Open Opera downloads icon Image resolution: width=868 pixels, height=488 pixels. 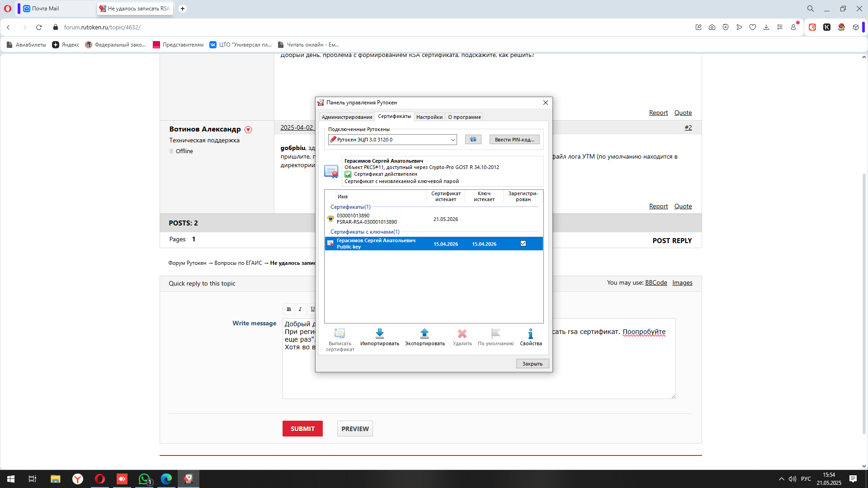click(766, 27)
